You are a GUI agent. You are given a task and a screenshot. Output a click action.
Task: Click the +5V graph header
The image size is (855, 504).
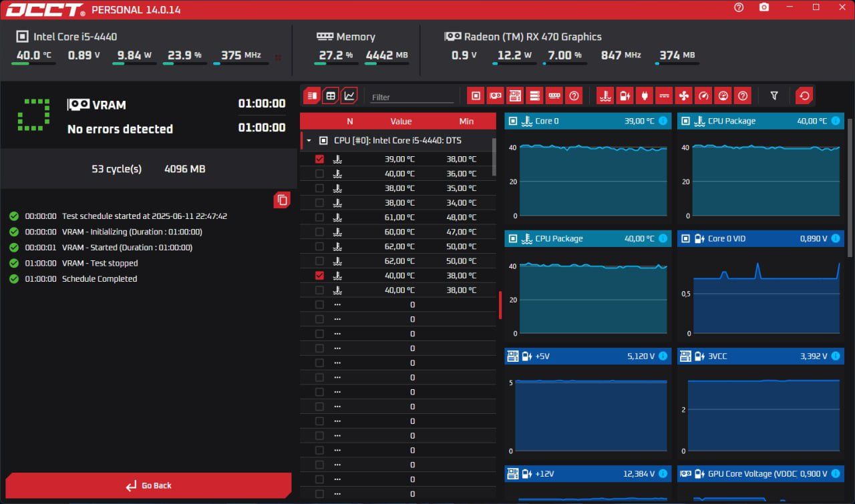(588, 356)
